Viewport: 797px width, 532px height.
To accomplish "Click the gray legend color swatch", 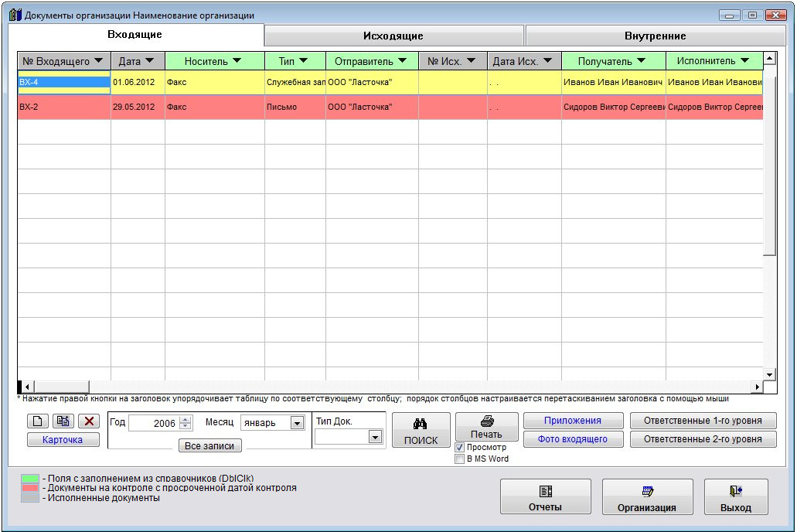I will click(x=30, y=498).
